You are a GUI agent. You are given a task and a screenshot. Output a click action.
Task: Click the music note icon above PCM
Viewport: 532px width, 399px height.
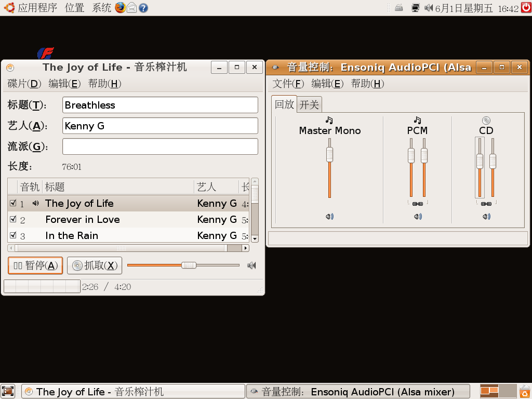coord(417,120)
